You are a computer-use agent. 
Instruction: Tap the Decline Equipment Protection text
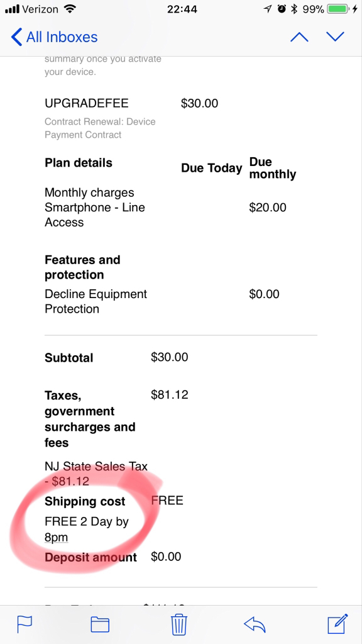coord(96,301)
